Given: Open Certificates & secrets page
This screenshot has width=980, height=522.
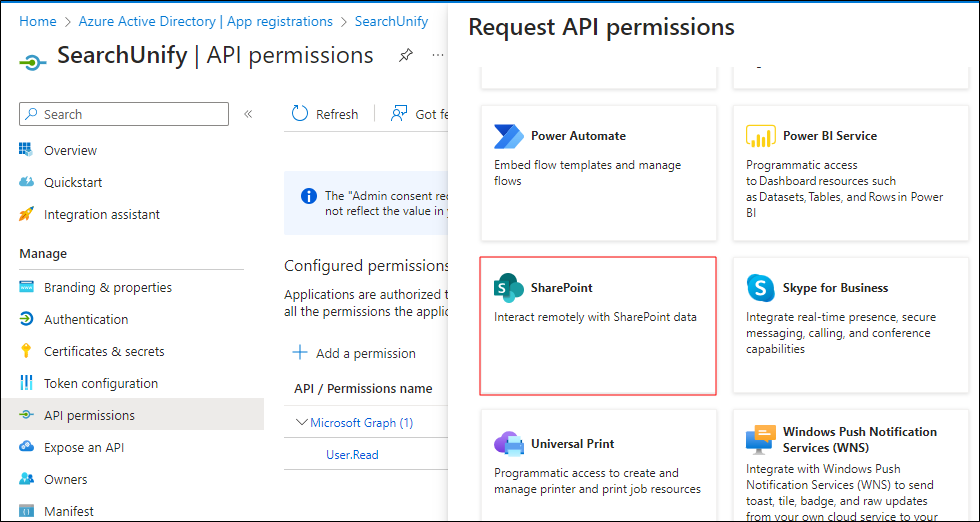Looking at the screenshot, I should 103,352.
